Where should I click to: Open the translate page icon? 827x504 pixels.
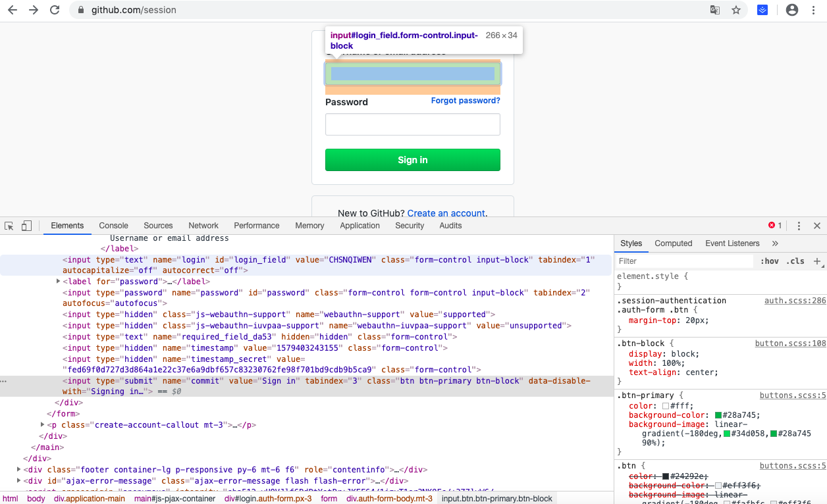click(x=715, y=10)
